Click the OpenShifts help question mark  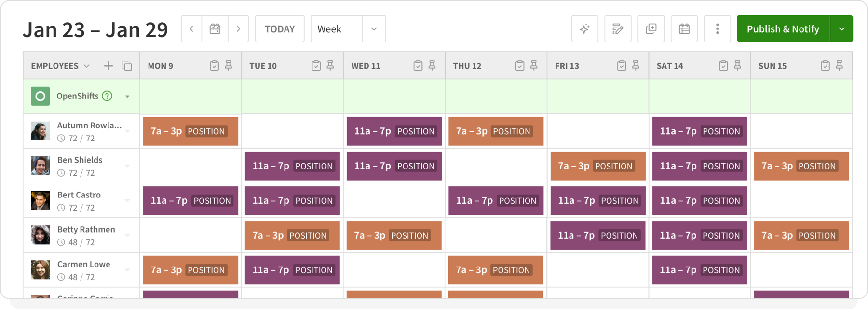[107, 96]
